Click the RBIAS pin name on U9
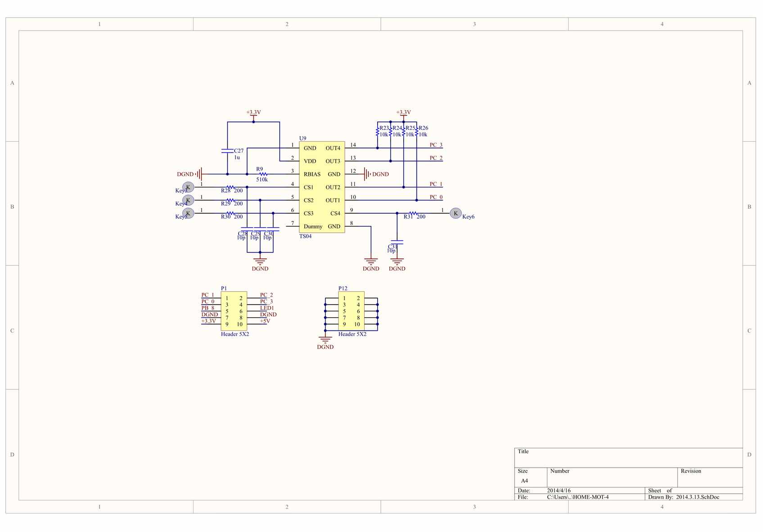This screenshot has height=532, width=763. point(312,174)
